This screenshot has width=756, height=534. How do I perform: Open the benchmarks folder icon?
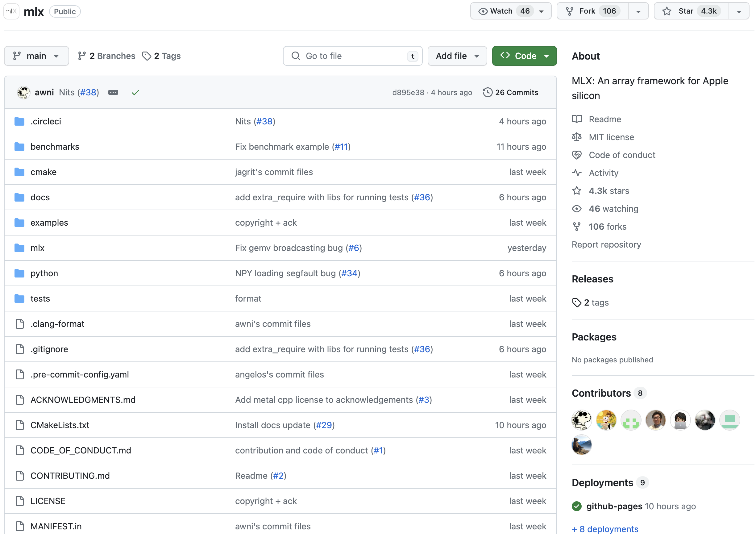[x=19, y=147]
